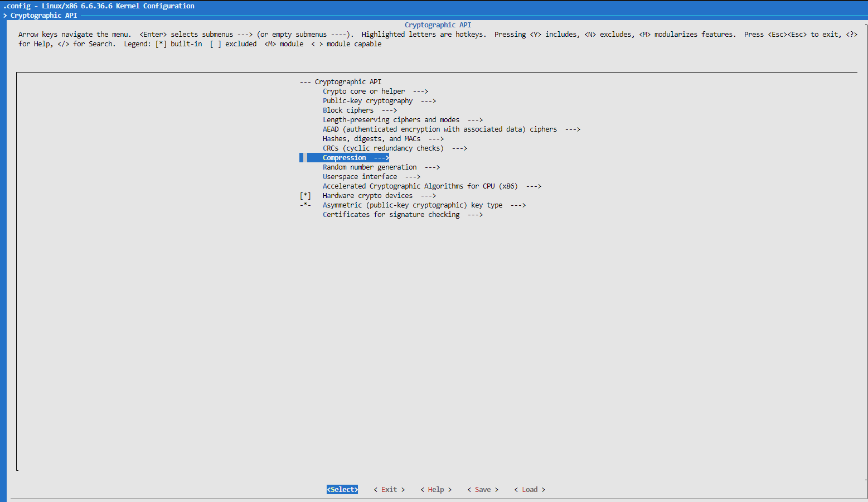The height and width of the screenshot is (502, 868).
Task: Expand the AEAD ciphers submenu arrow
Action: [x=573, y=129]
